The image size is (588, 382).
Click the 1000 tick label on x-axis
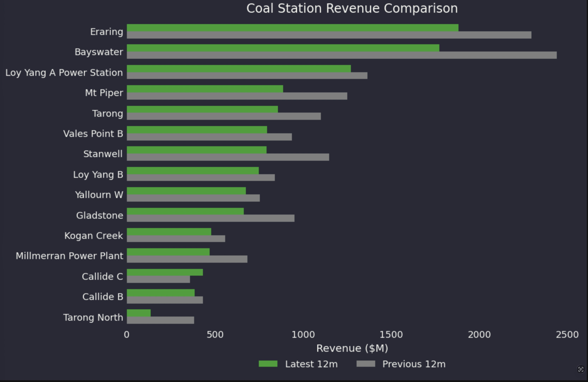tap(303, 335)
